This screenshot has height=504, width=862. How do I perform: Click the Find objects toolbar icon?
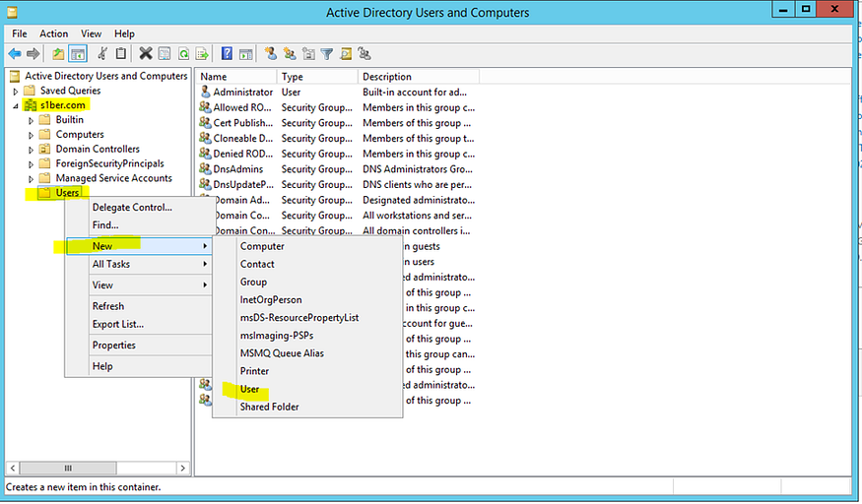pyautogui.click(x=346, y=54)
